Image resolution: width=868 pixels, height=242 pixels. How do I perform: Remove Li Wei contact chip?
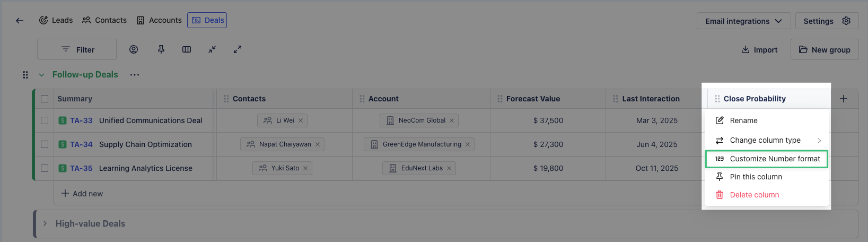[x=301, y=120]
